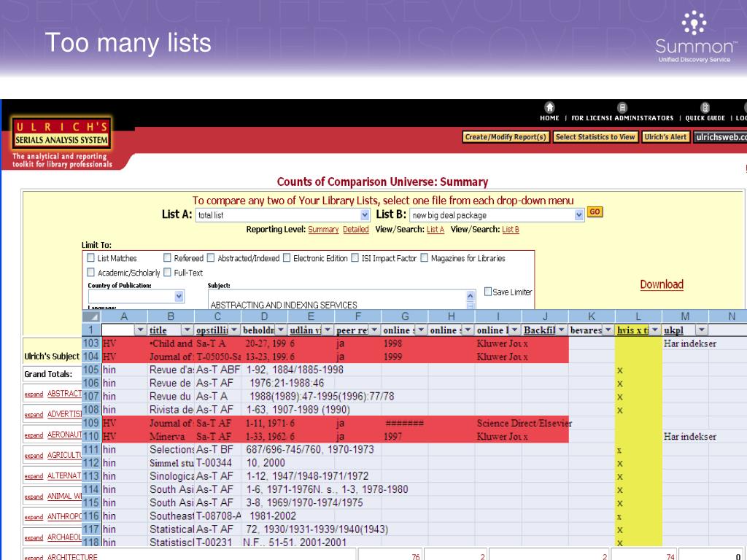
Task: Select Detailed reporting level link
Action: (x=356, y=230)
